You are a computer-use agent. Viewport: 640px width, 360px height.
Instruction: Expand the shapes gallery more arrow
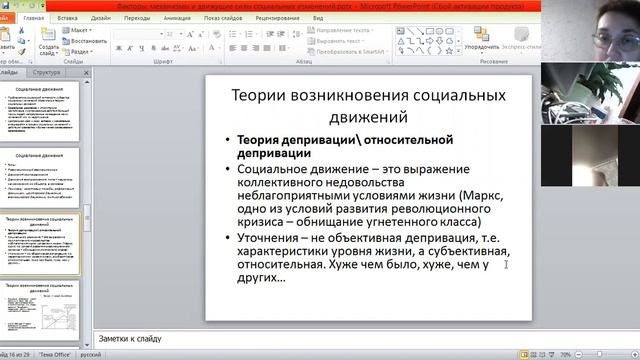458,51
